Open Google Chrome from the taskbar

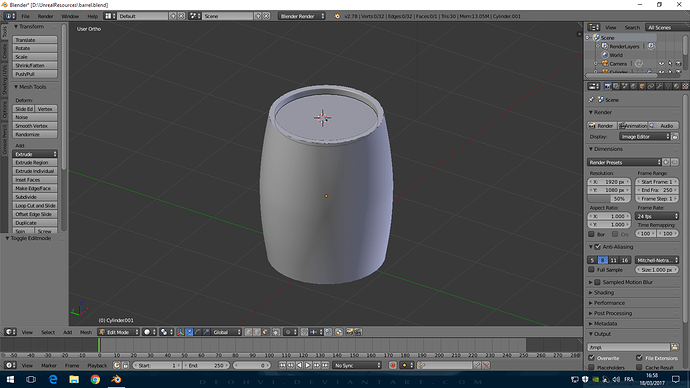tap(95, 379)
